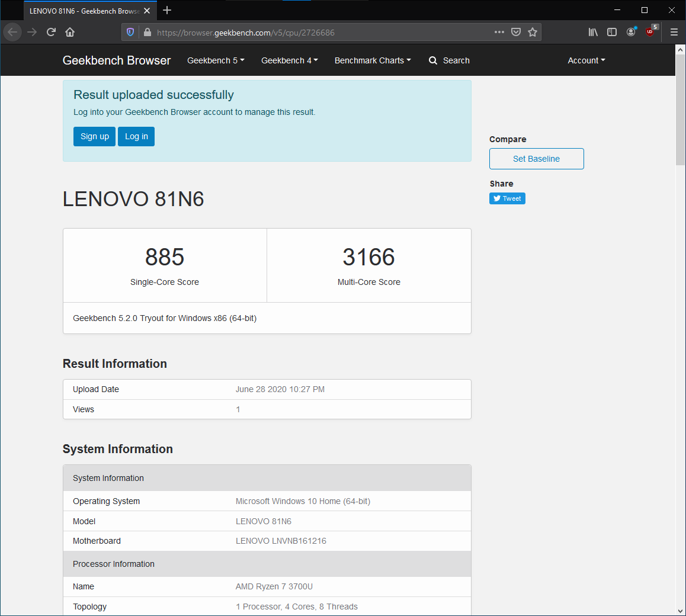The height and width of the screenshot is (616, 686).
Task: Open the Benchmark Charts dropdown
Action: (x=373, y=60)
